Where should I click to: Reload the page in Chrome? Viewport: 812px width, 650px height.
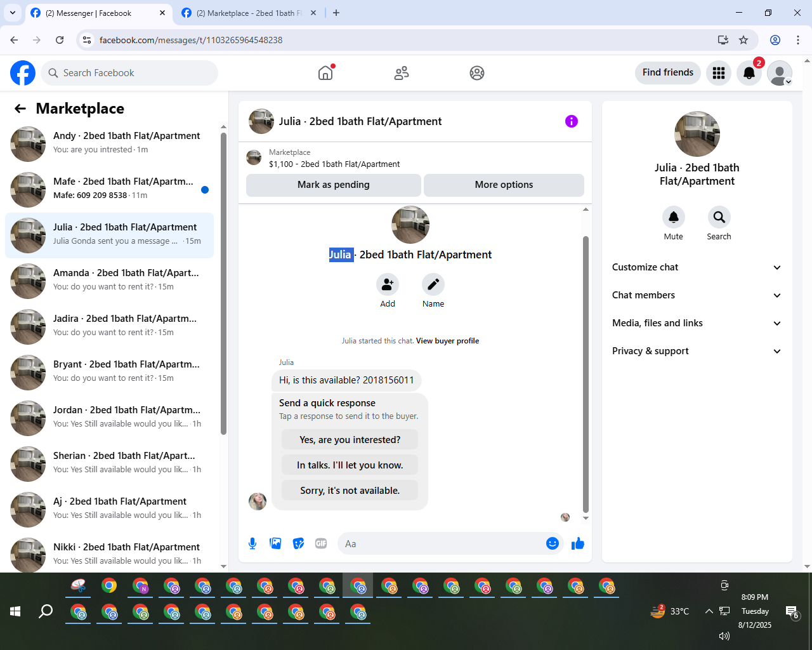coord(60,40)
